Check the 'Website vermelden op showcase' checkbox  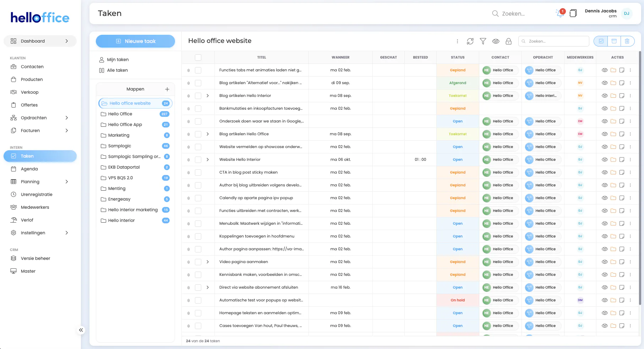pos(198,147)
